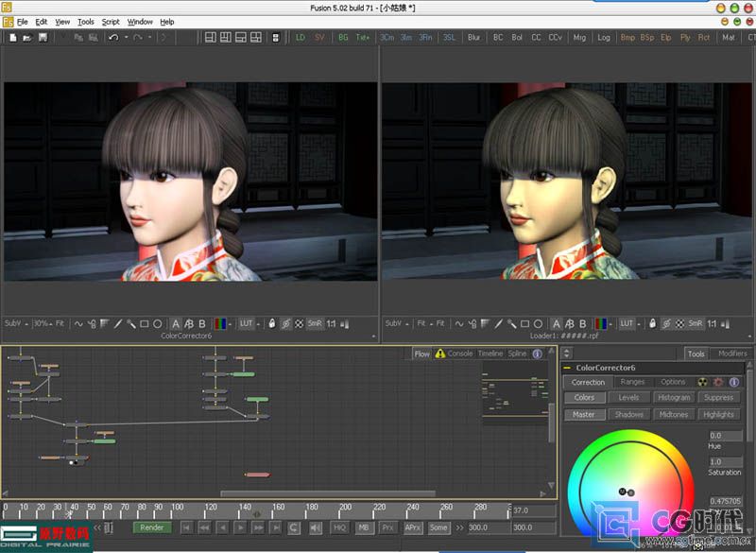756x553 pixels.
Task: Toggle left viewer buffer B
Action: [202, 324]
